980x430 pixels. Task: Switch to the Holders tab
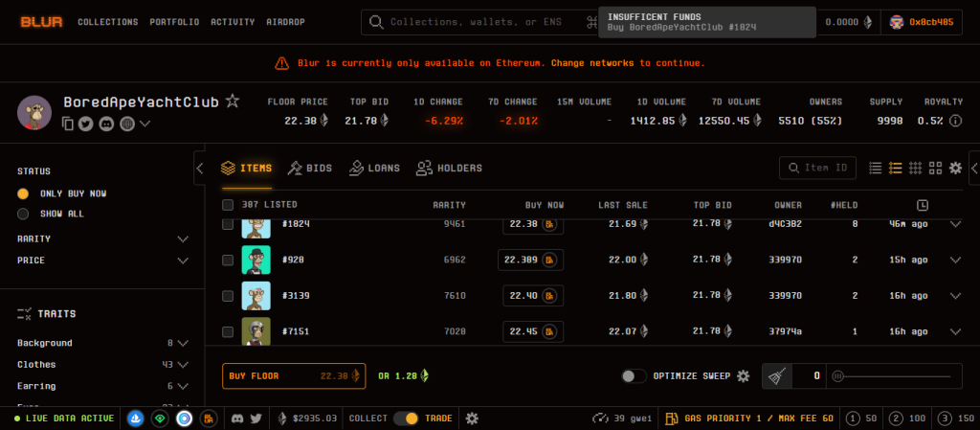(x=450, y=169)
